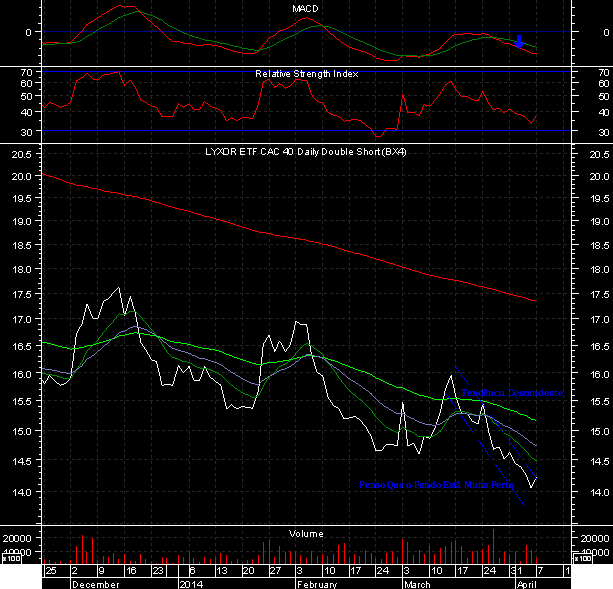Click the Relative Strength Index title
This screenshot has width=613, height=589.
pos(306,74)
